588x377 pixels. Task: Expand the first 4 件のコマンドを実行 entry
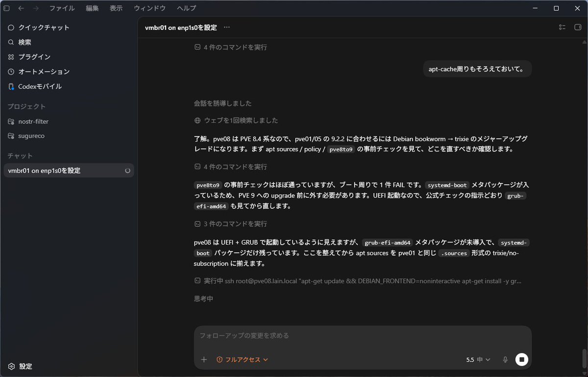(x=231, y=48)
